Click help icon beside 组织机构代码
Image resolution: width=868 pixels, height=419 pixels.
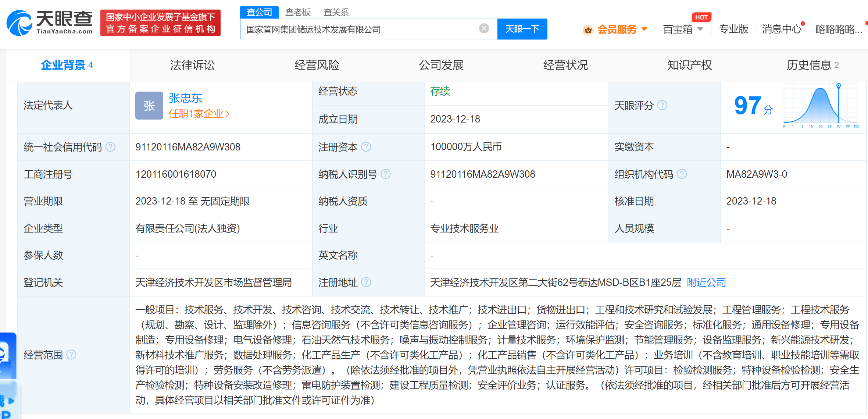682,174
